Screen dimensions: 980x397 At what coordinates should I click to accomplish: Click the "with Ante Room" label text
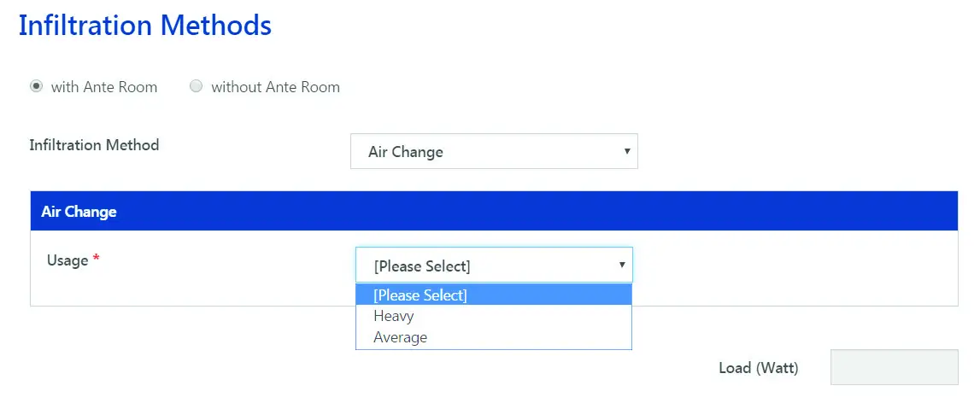pos(104,87)
